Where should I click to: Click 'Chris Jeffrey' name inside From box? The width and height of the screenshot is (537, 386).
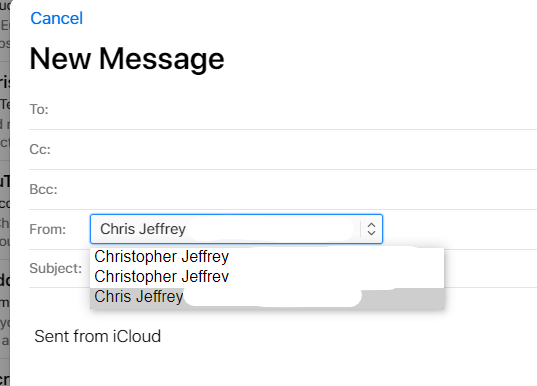(143, 229)
